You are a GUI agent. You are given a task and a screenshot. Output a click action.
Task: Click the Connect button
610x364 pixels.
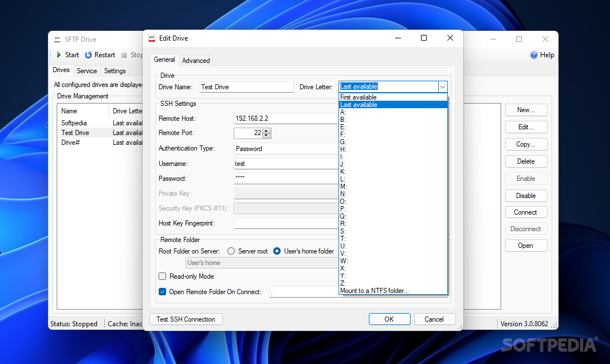pos(526,212)
